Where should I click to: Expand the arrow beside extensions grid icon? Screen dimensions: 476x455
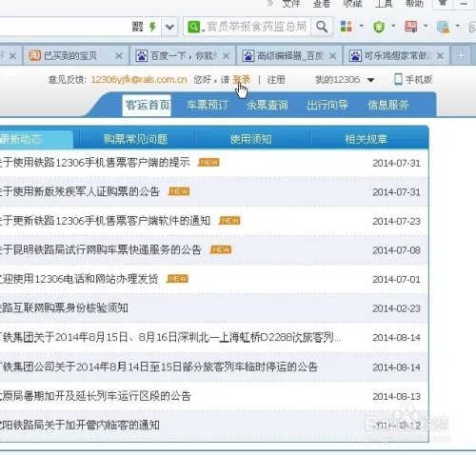(x=361, y=26)
